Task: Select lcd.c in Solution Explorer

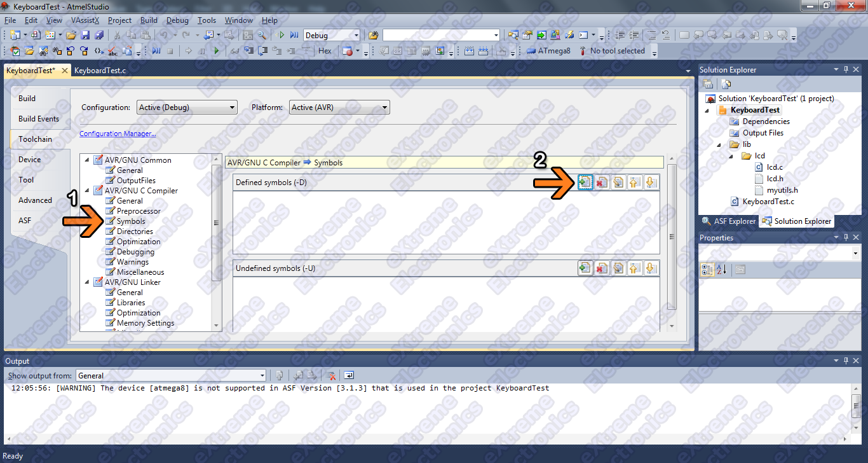Action: (775, 167)
